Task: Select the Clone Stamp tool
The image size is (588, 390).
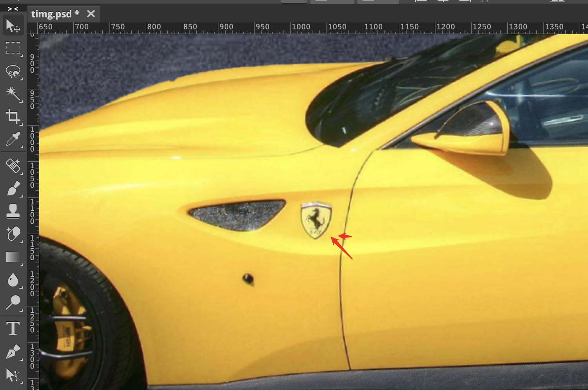Action: (x=13, y=211)
